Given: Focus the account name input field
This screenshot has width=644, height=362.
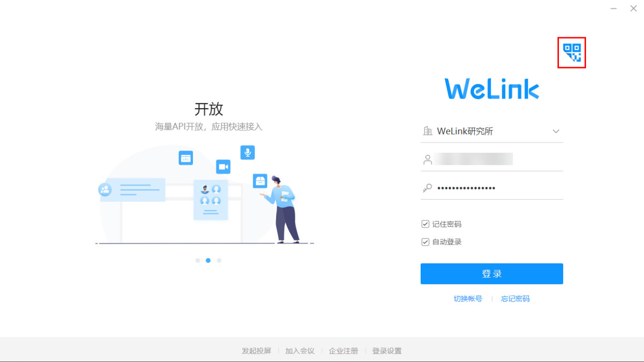Looking at the screenshot, I should pyautogui.click(x=492, y=159).
